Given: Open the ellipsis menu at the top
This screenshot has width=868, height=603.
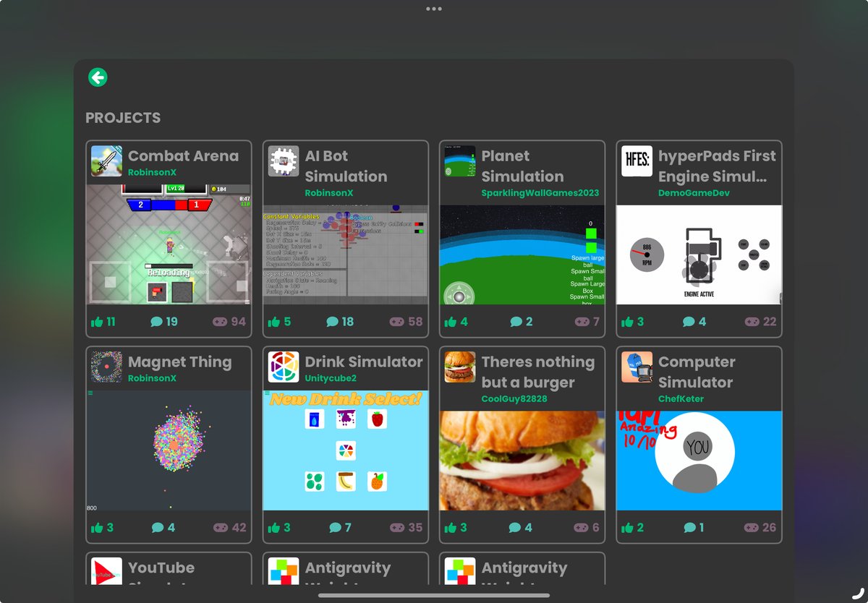Looking at the screenshot, I should coord(433,9).
